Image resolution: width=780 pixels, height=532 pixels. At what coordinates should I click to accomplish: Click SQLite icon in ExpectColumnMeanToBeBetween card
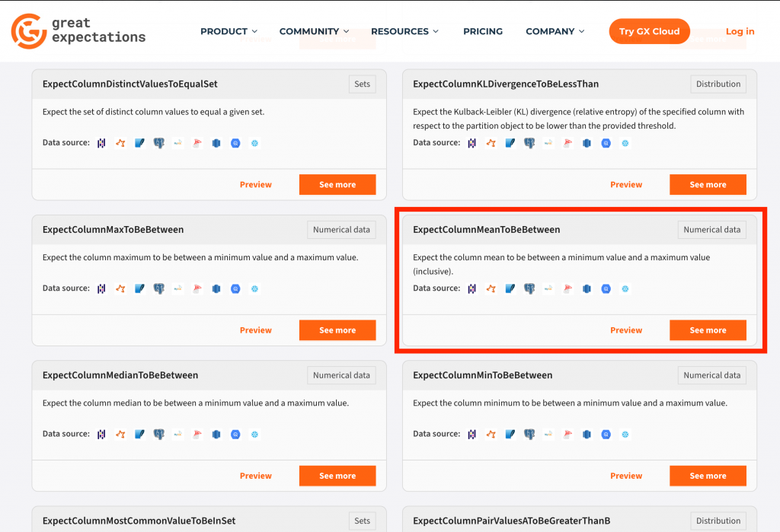click(x=510, y=288)
